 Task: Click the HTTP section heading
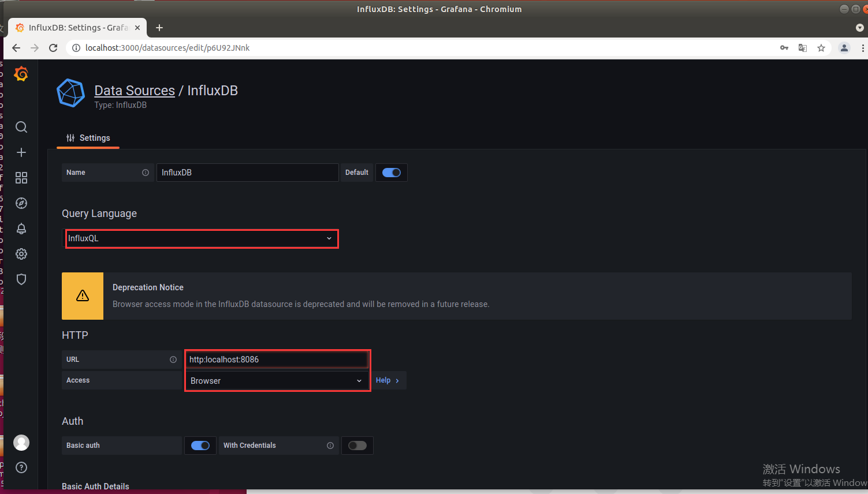click(75, 335)
